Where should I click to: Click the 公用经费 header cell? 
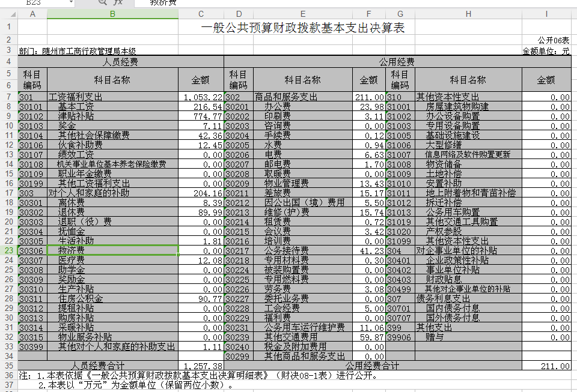tap(397, 62)
